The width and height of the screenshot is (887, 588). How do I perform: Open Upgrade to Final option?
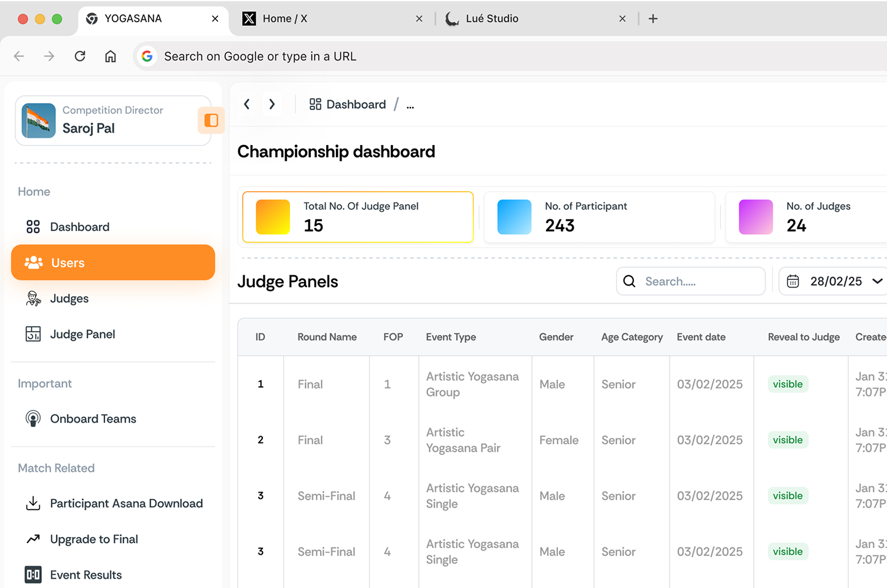point(93,539)
